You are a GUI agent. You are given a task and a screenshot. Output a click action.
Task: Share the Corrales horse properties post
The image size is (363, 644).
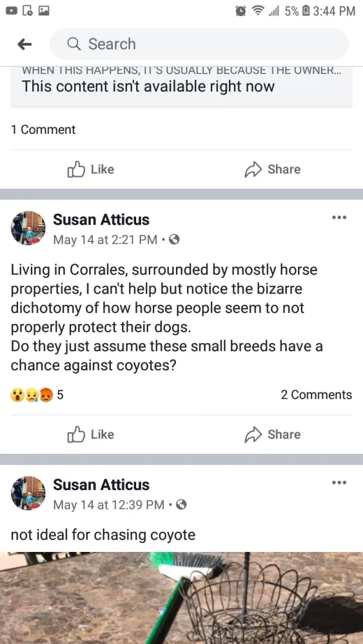273,435
